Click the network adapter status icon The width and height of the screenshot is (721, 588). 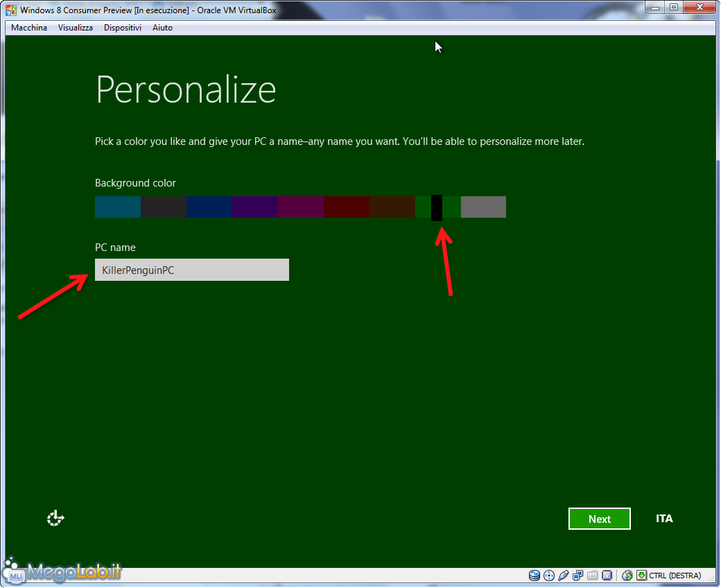coord(577,576)
